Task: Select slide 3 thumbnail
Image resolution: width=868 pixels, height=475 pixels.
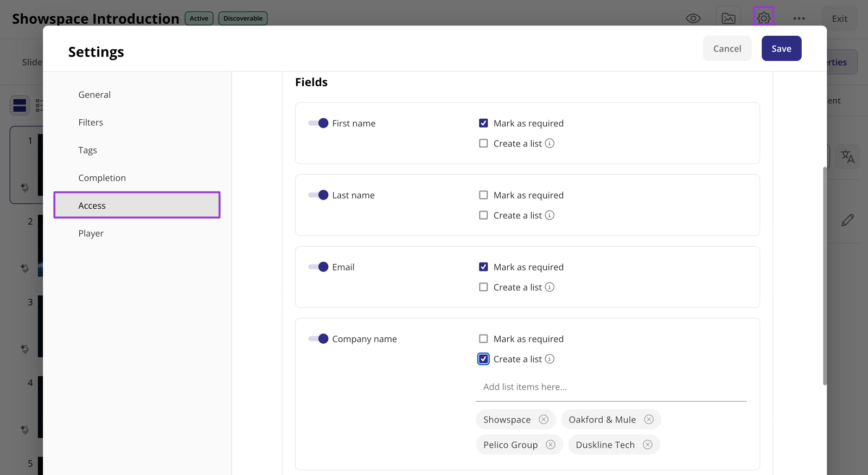Action: 40,326
